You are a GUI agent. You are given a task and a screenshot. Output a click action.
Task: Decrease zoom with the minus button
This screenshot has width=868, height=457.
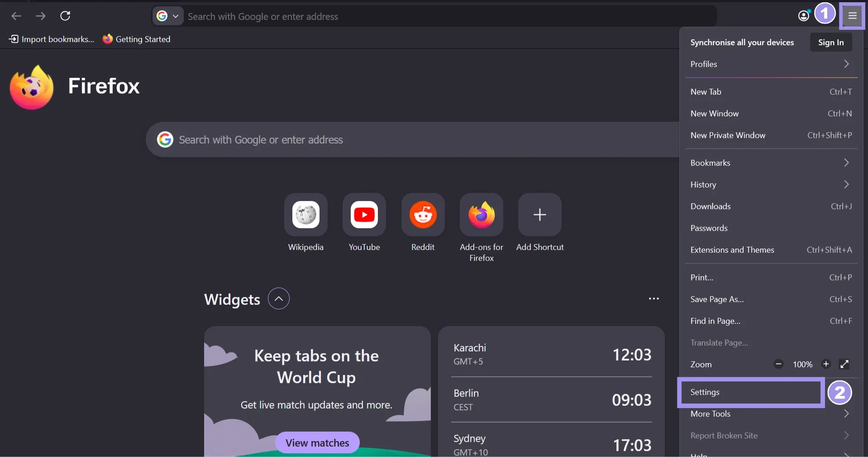pyautogui.click(x=778, y=364)
